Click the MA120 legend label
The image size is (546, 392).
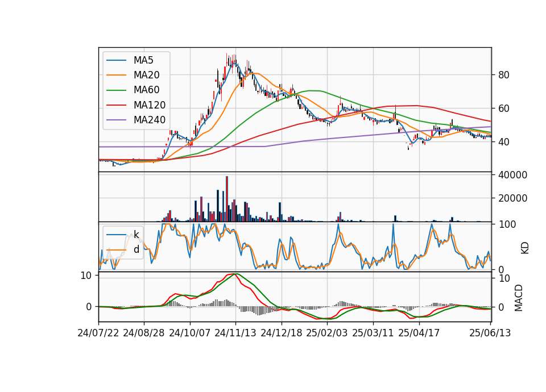150,105
